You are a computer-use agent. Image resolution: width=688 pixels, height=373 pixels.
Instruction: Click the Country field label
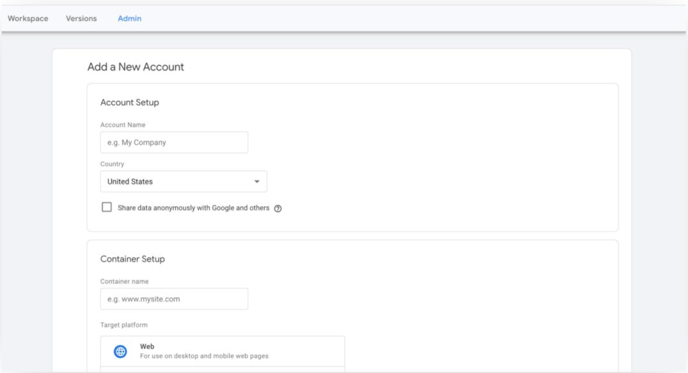112,164
